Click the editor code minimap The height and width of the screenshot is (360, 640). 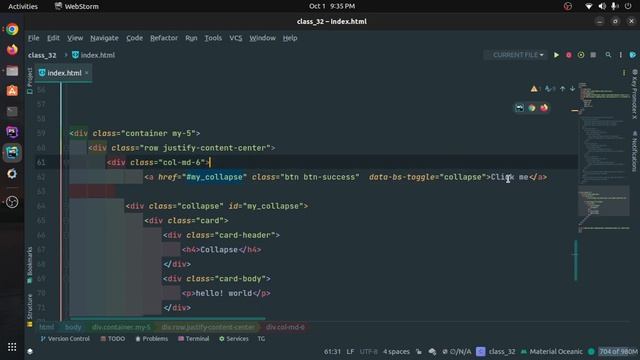tap(604, 157)
